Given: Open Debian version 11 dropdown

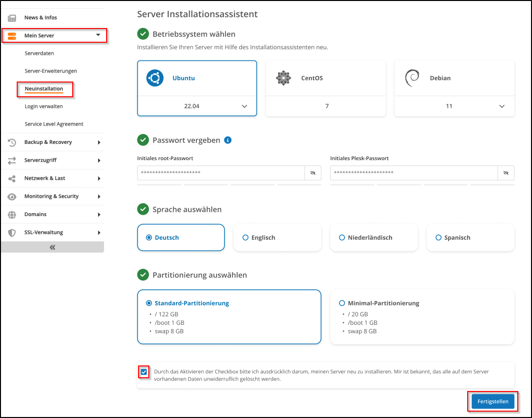Looking at the screenshot, I should (502, 106).
